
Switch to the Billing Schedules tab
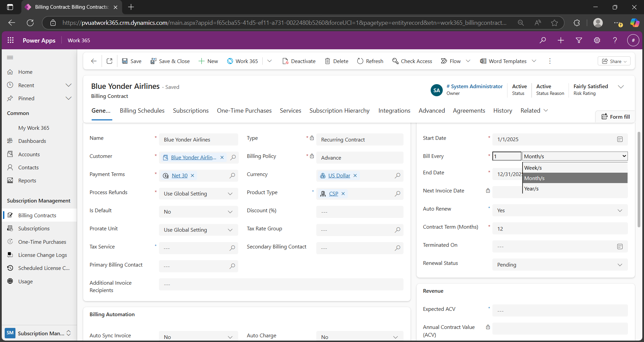click(x=142, y=111)
